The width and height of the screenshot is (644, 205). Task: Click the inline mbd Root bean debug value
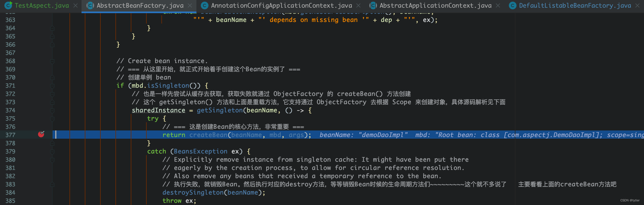529,135
